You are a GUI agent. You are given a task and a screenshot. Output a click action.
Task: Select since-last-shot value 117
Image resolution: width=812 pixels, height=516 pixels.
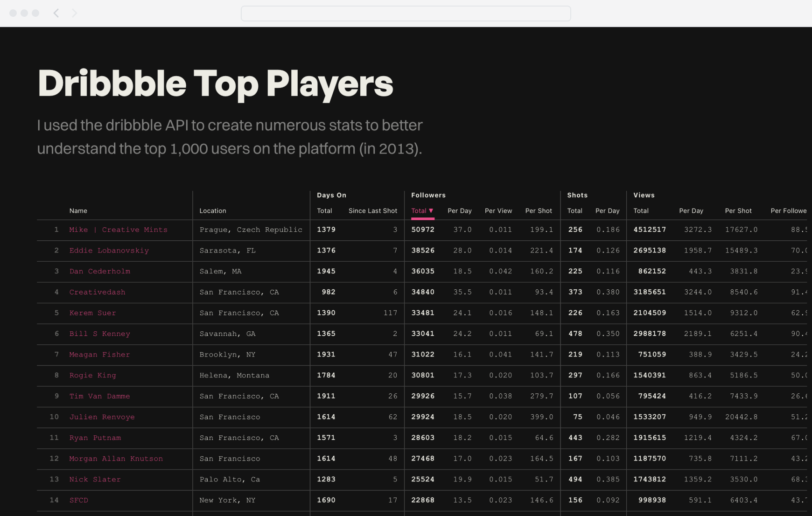390,313
